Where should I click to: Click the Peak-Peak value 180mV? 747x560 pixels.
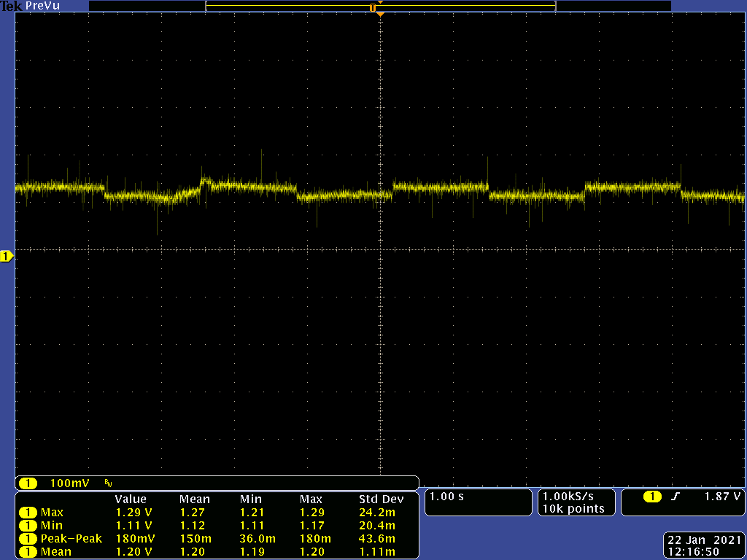point(135,539)
